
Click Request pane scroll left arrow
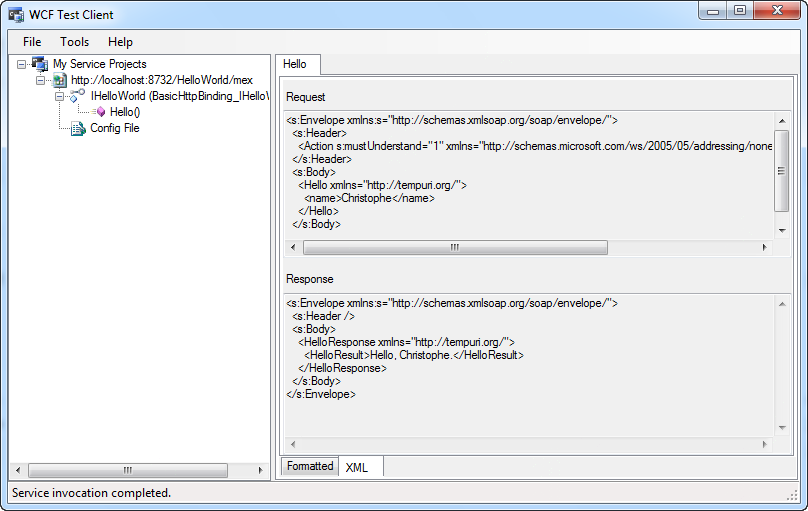coord(293,247)
